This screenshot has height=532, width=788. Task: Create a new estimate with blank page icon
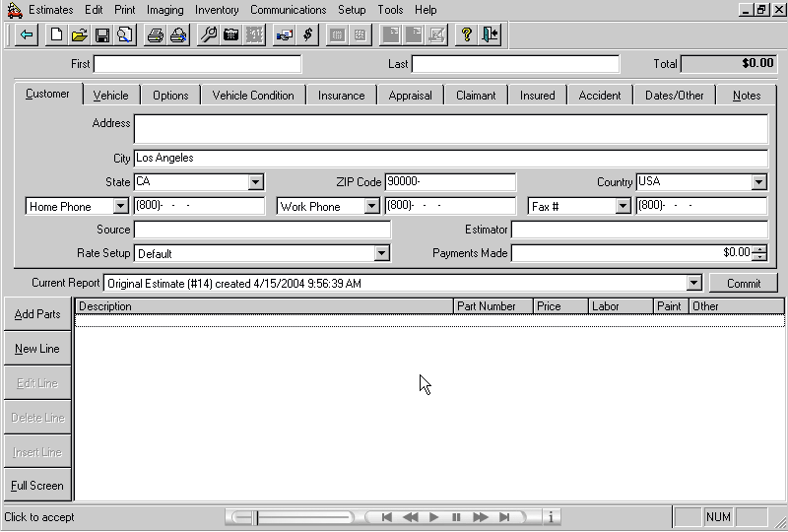pyautogui.click(x=57, y=35)
